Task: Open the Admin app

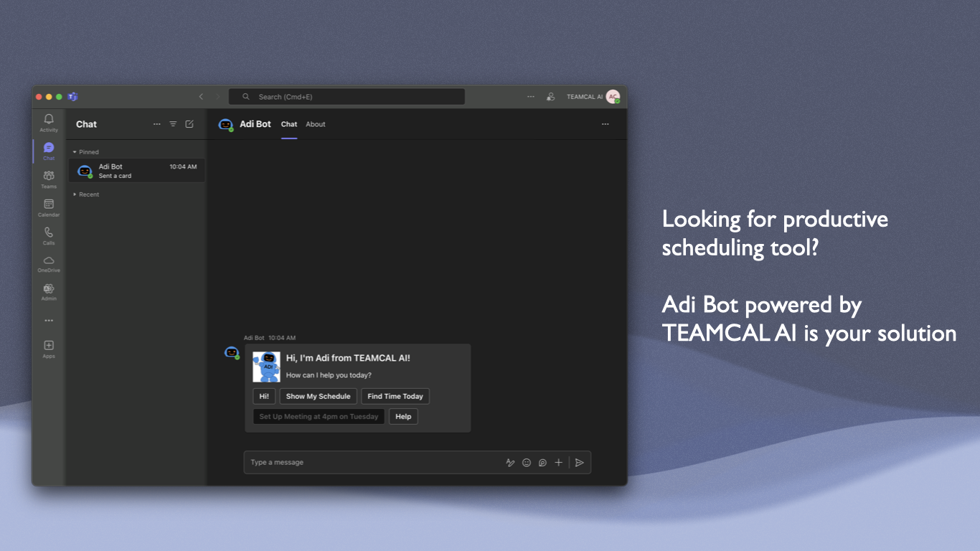Action: pos(49,292)
